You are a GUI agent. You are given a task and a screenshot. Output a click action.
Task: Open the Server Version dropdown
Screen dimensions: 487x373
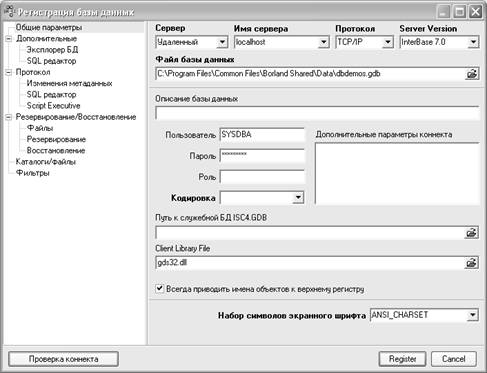473,42
